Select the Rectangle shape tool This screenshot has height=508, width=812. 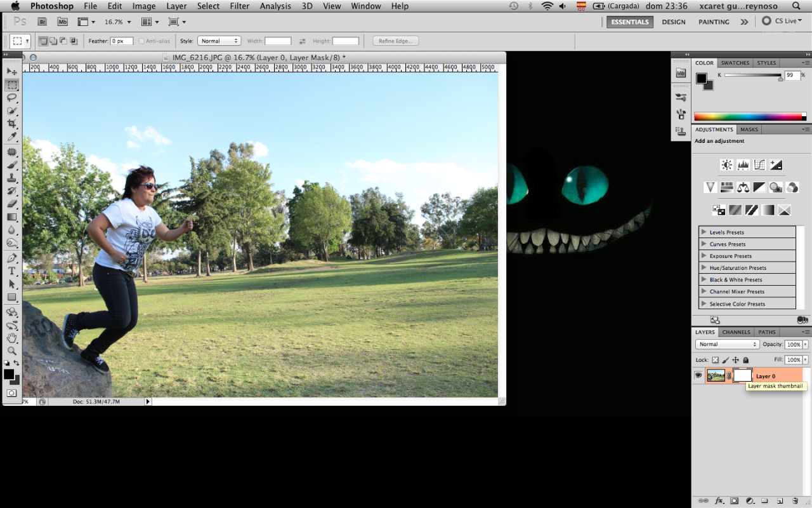click(x=12, y=297)
